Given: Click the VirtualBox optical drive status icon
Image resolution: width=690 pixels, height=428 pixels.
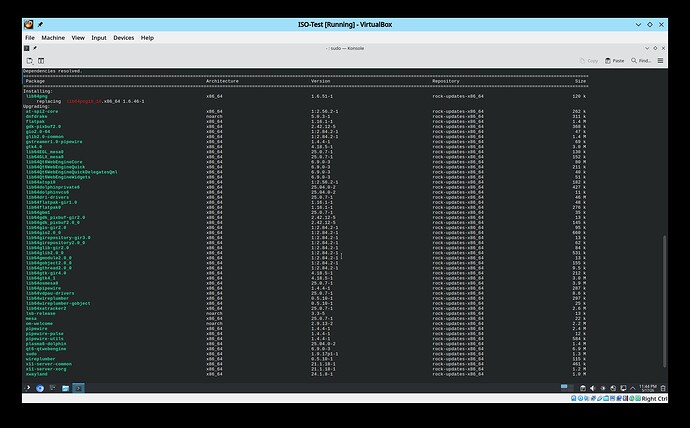Looking at the screenshot, I should 580,399.
